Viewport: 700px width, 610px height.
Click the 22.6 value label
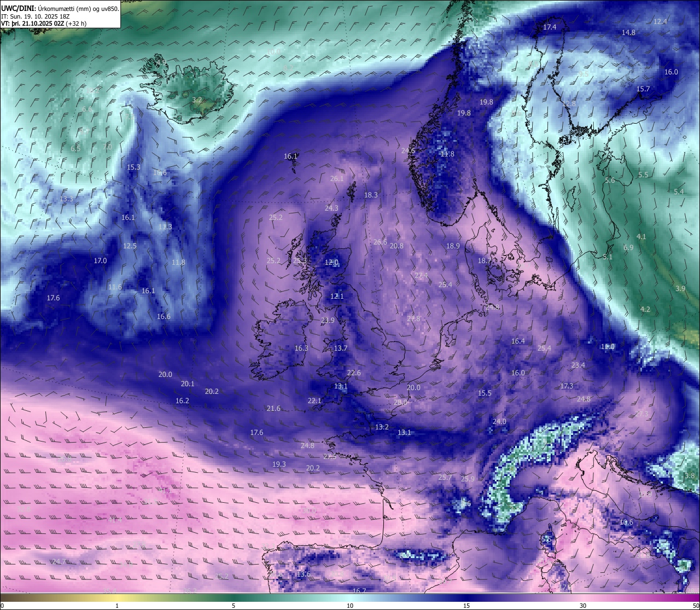(x=354, y=373)
